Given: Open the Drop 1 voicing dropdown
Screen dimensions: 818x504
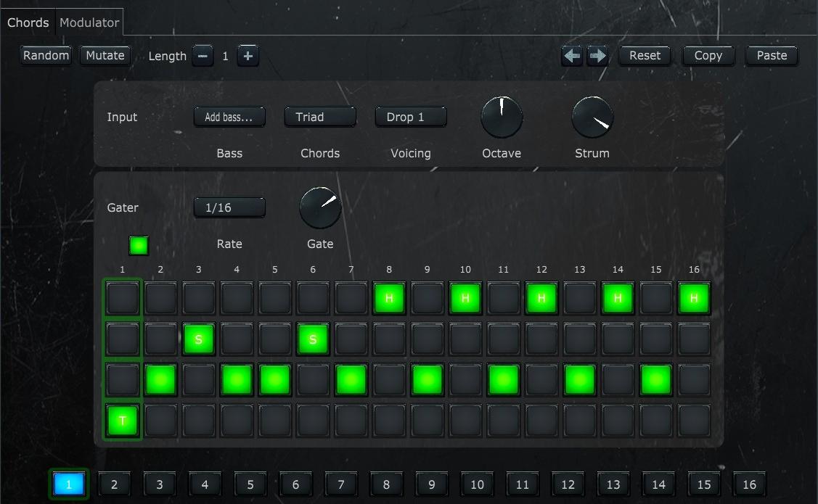Looking at the screenshot, I should (411, 117).
